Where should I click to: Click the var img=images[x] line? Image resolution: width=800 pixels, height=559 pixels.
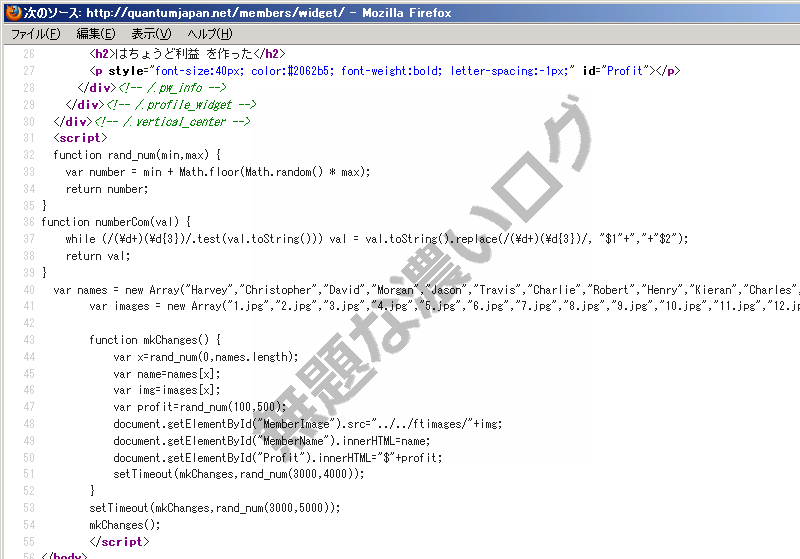167,390
